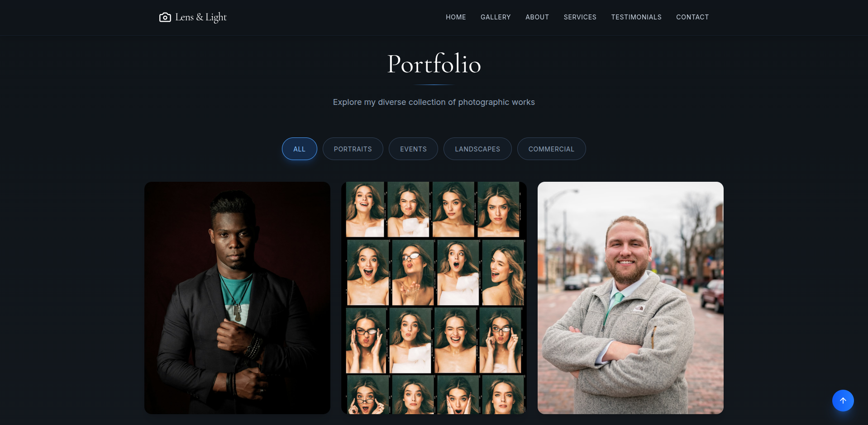Click the camera logo icon
Screen dimensions: 868x425
point(165,17)
